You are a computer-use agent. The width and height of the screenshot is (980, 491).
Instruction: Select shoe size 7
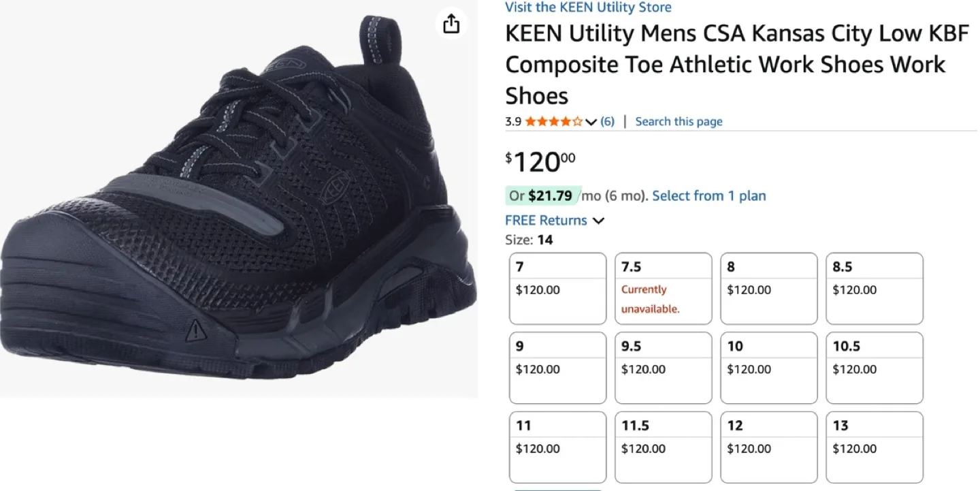[557, 288]
